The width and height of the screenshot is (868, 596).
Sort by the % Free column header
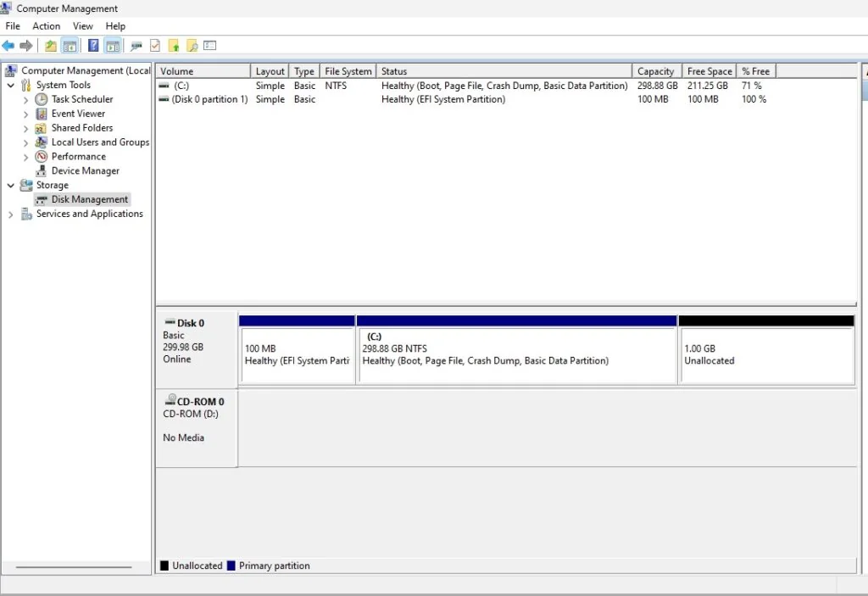pos(756,71)
